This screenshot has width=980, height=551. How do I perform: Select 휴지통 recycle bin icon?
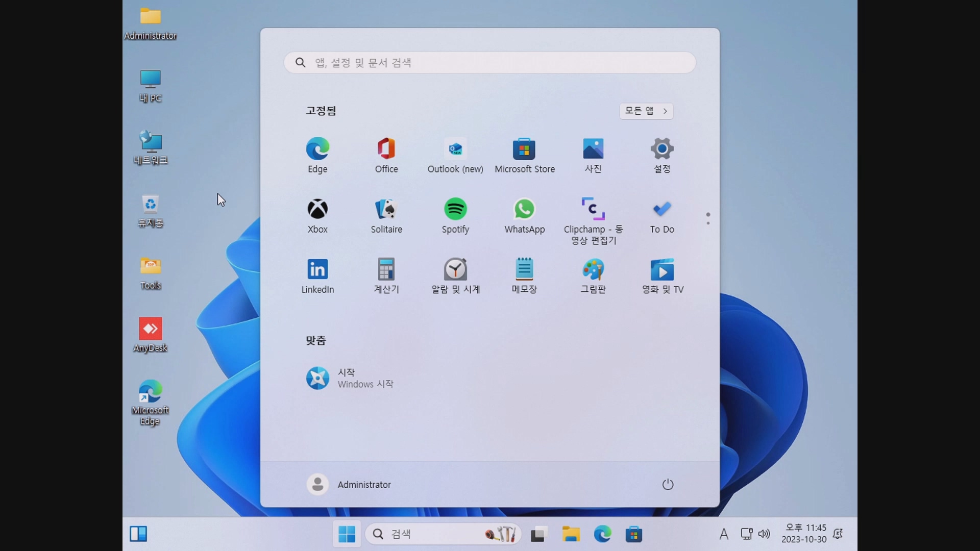click(151, 211)
